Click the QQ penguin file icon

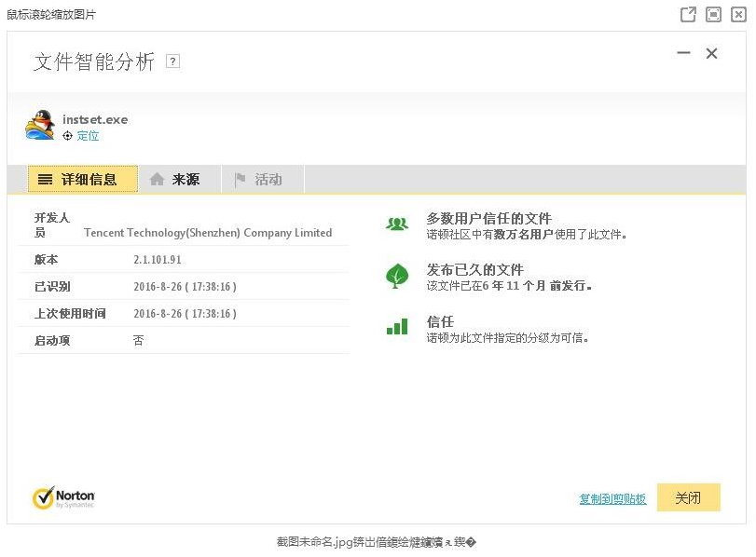40,125
